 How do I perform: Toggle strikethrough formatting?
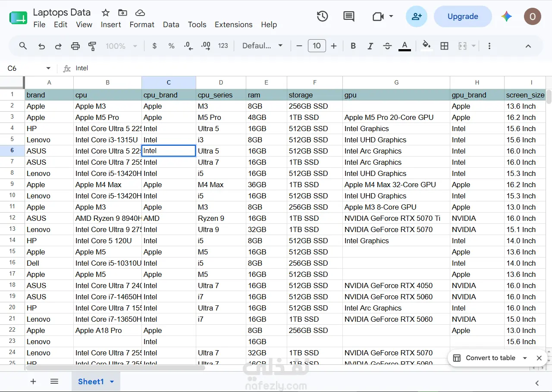tap(387, 46)
